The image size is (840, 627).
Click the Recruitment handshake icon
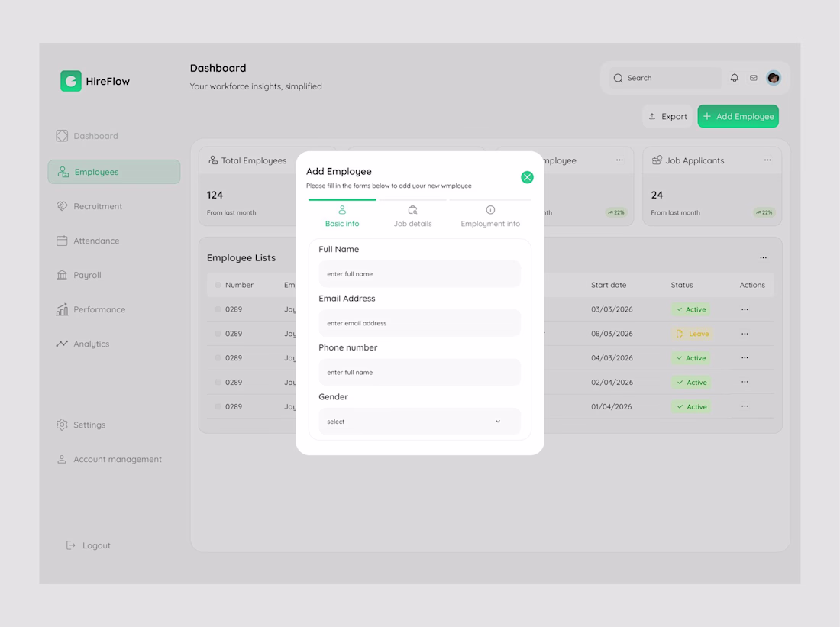(x=62, y=206)
